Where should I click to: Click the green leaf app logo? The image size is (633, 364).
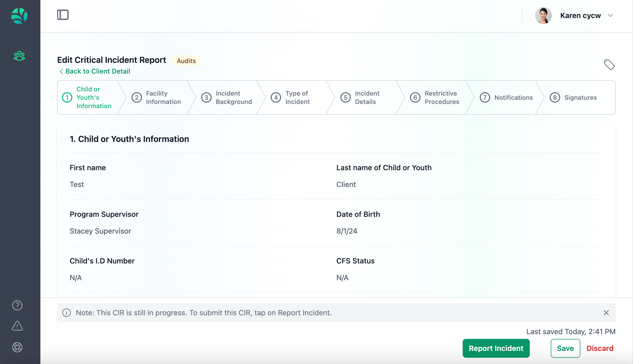19,16
